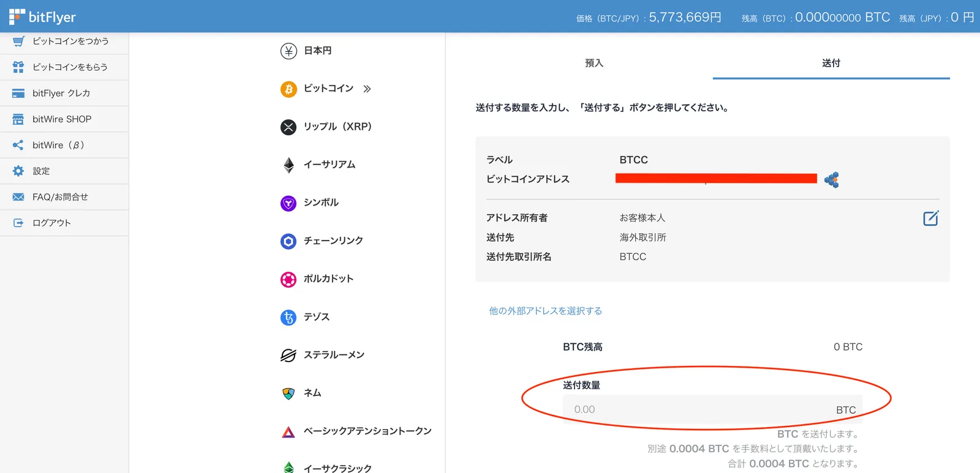Open FAQ/お問合せ sidebar item
The width and height of the screenshot is (980, 473).
point(64,197)
